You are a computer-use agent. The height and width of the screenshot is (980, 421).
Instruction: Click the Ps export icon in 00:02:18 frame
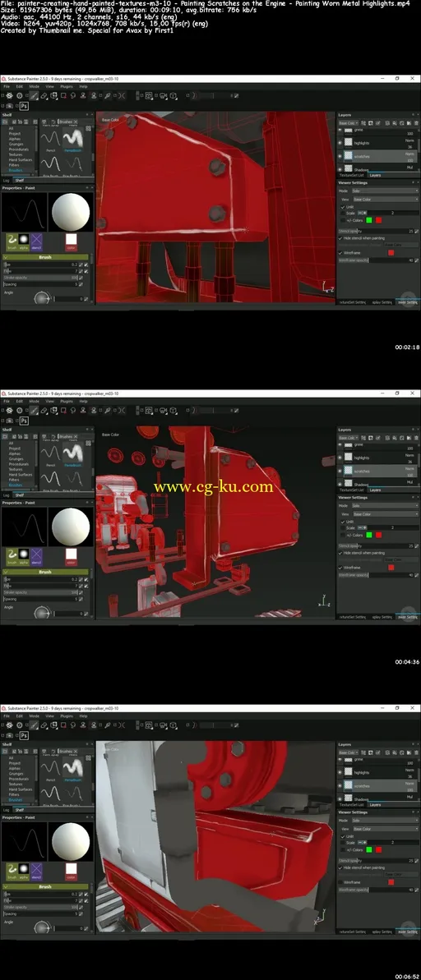[x=25, y=106]
